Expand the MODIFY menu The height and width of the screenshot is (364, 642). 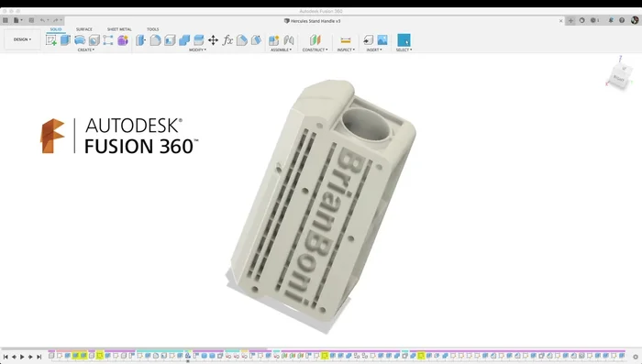tap(197, 50)
